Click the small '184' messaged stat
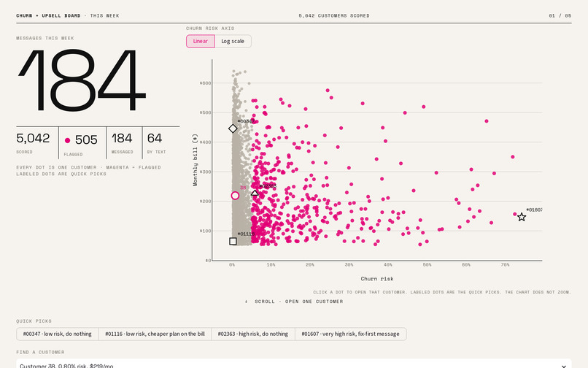588x368 pixels. point(122,138)
